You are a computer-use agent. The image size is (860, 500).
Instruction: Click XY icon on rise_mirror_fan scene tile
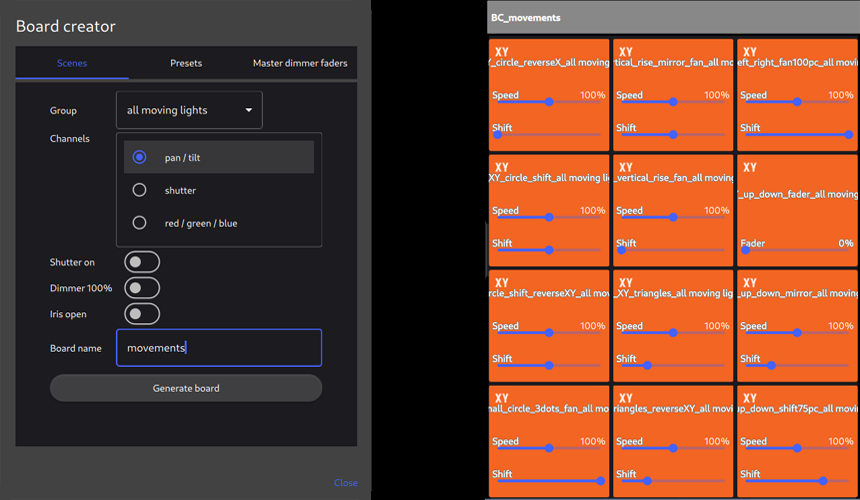point(626,52)
